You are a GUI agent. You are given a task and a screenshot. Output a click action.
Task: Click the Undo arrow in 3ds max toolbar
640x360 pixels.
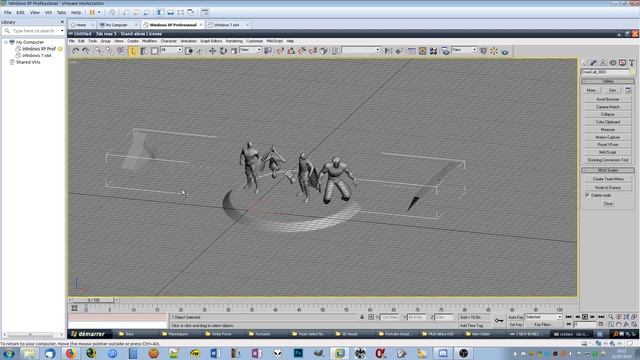(x=76, y=51)
